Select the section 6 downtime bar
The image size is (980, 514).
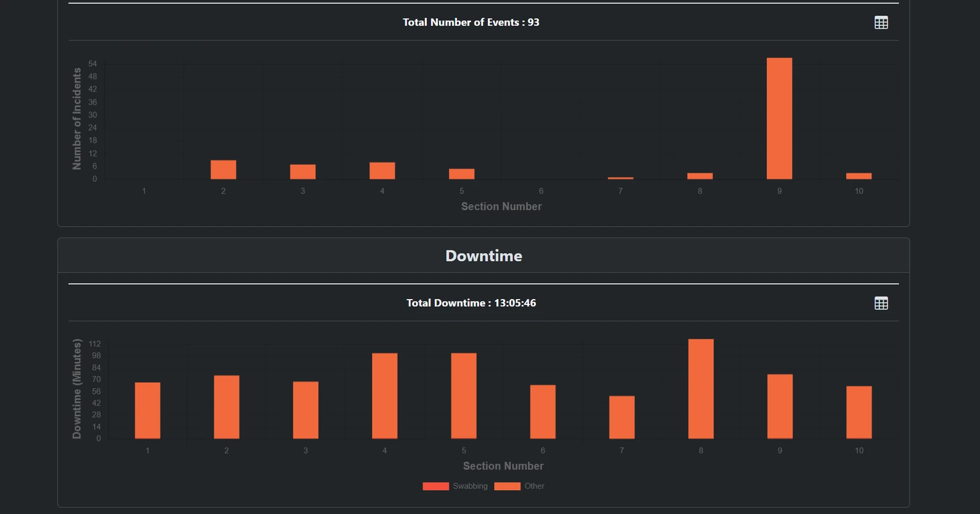543,412
